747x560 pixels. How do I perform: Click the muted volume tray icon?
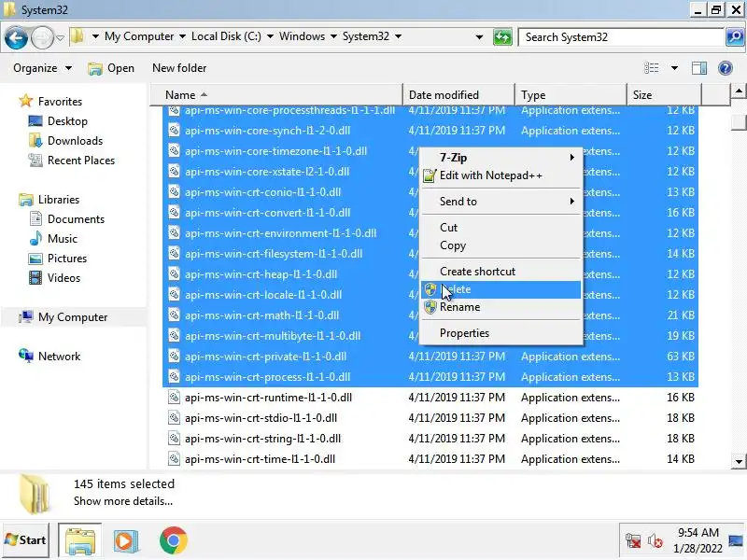tap(655, 541)
